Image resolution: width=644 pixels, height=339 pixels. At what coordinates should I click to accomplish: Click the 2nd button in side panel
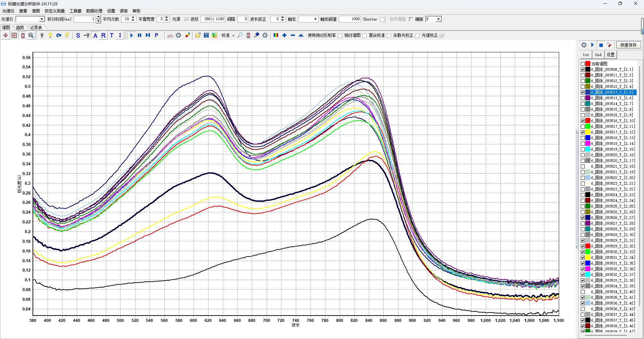(598, 55)
